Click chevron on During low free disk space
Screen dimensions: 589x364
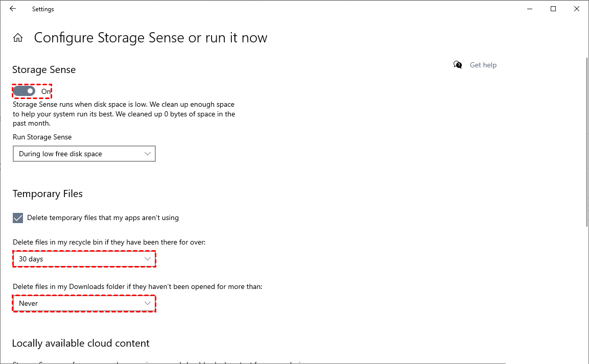(x=148, y=154)
